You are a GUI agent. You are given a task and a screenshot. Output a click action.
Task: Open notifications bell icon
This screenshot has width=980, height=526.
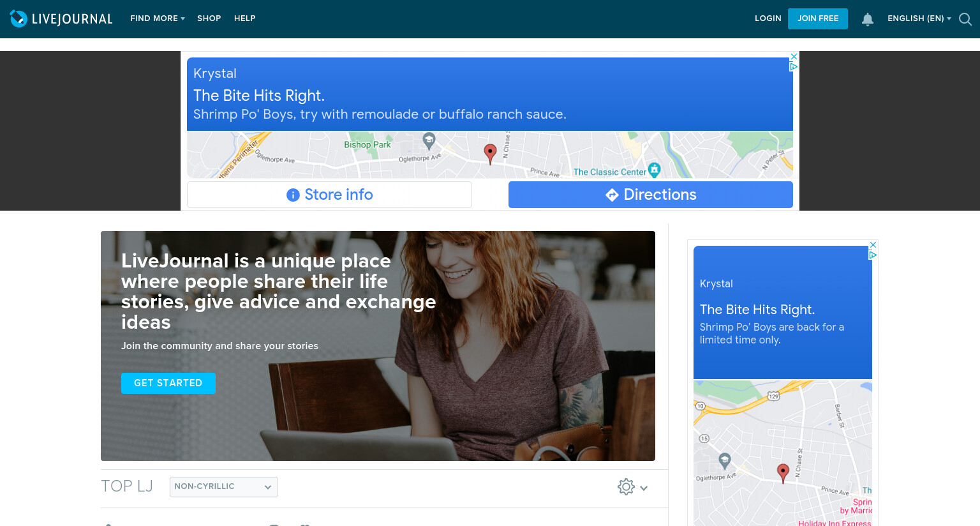tap(868, 19)
